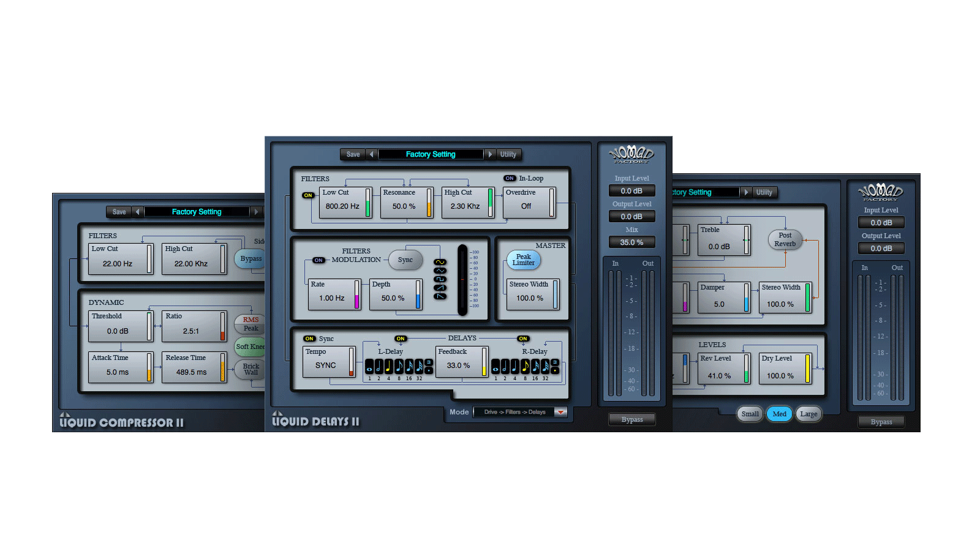Choose half note for L-Delay
The height and width of the screenshot is (551, 980).
click(x=379, y=366)
